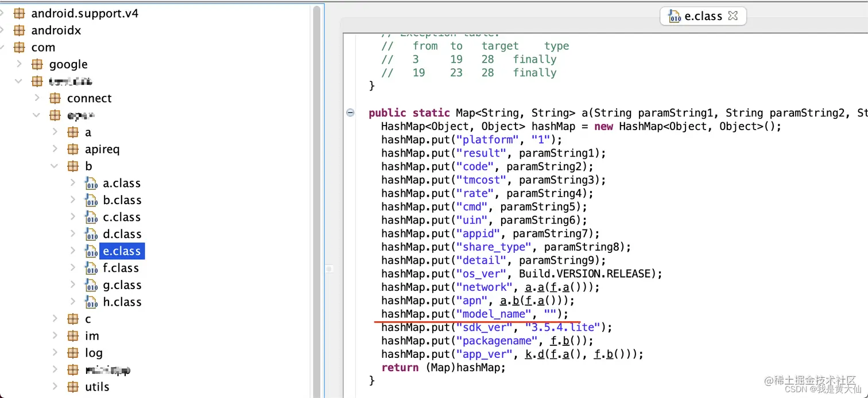Open h.class in the tree
The height and width of the screenshot is (398, 868).
pyautogui.click(x=122, y=302)
